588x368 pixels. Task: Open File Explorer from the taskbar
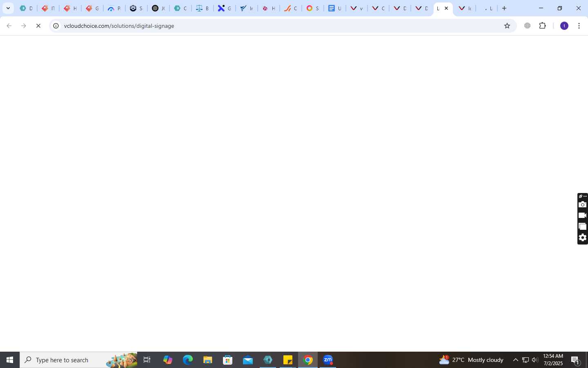(208, 360)
